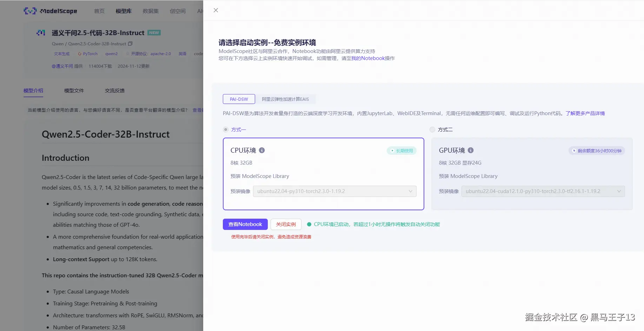
Task: Open the 数据集 nav item
Action: pyautogui.click(x=151, y=11)
